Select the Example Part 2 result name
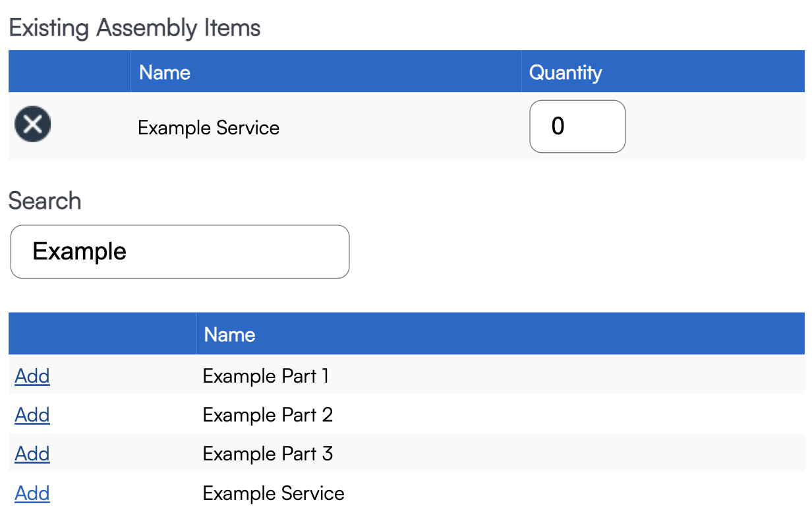Viewport: 812px width, 519px height. point(268,415)
